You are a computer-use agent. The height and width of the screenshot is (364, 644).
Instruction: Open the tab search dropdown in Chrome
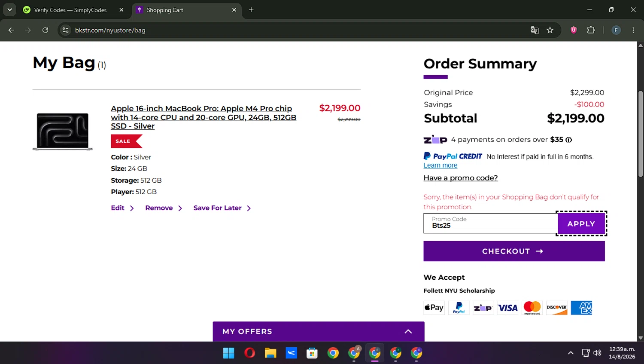click(x=9, y=10)
